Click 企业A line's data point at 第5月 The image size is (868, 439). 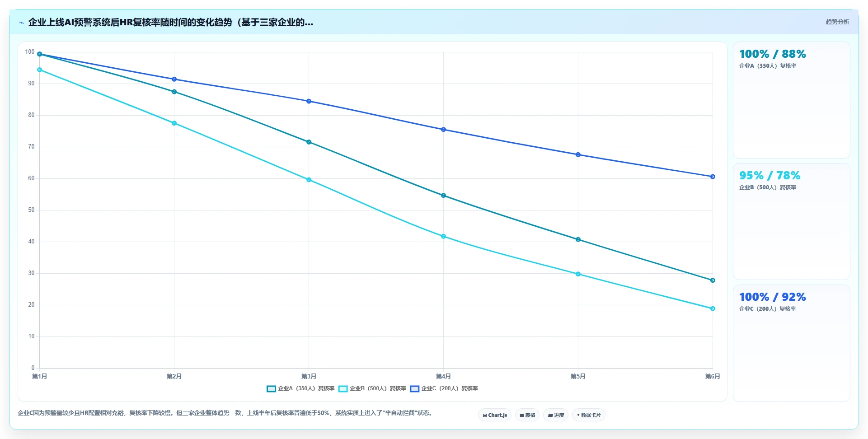coord(578,240)
